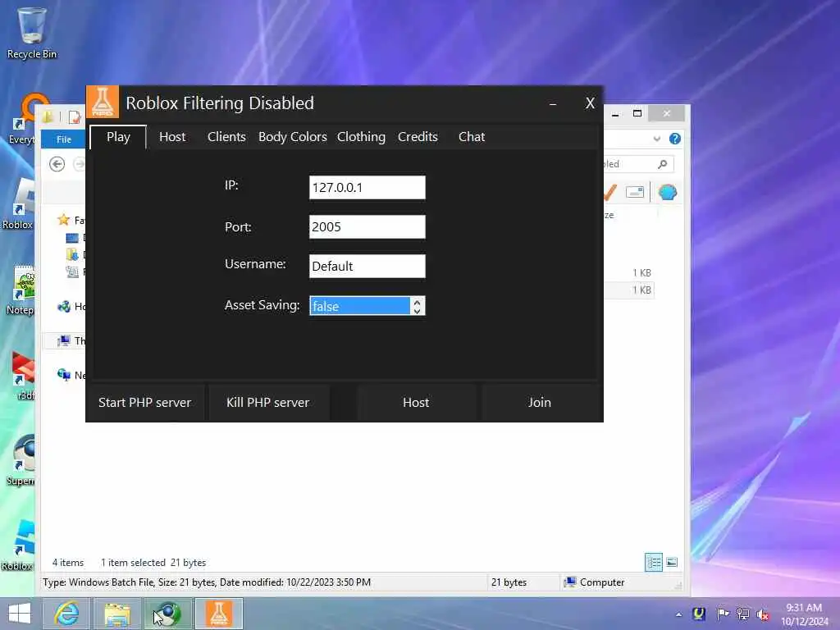This screenshot has width=840, height=630.
Task: Show hidden system tray icons
Action: tap(678, 614)
